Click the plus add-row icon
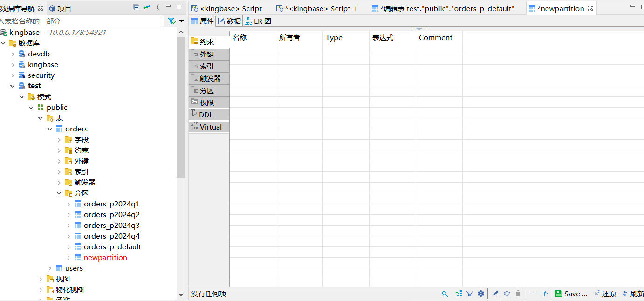 (544, 294)
